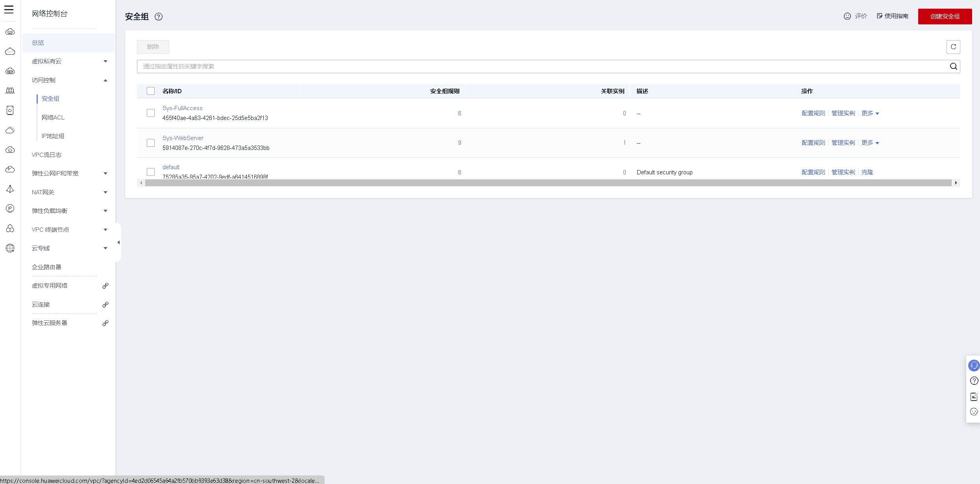Click the search magnifier icon
This screenshot has height=484, width=980.
[953, 66]
